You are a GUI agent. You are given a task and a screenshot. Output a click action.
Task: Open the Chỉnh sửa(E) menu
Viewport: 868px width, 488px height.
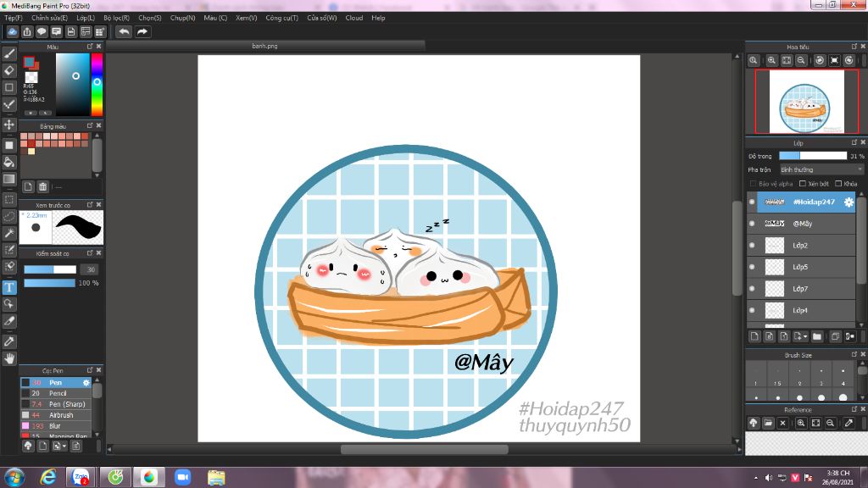pyautogui.click(x=49, y=18)
